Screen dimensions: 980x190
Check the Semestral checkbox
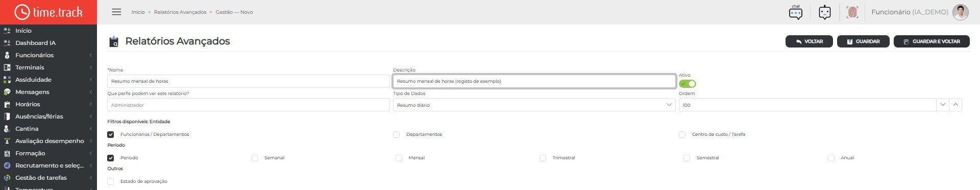687,158
